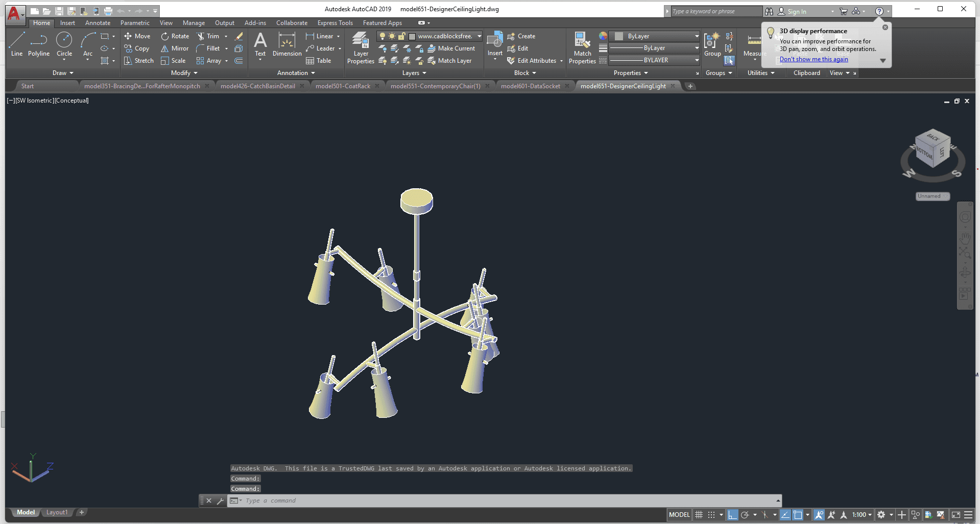
Task: Click "Don't show me this again" link
Action: point(814,59)
